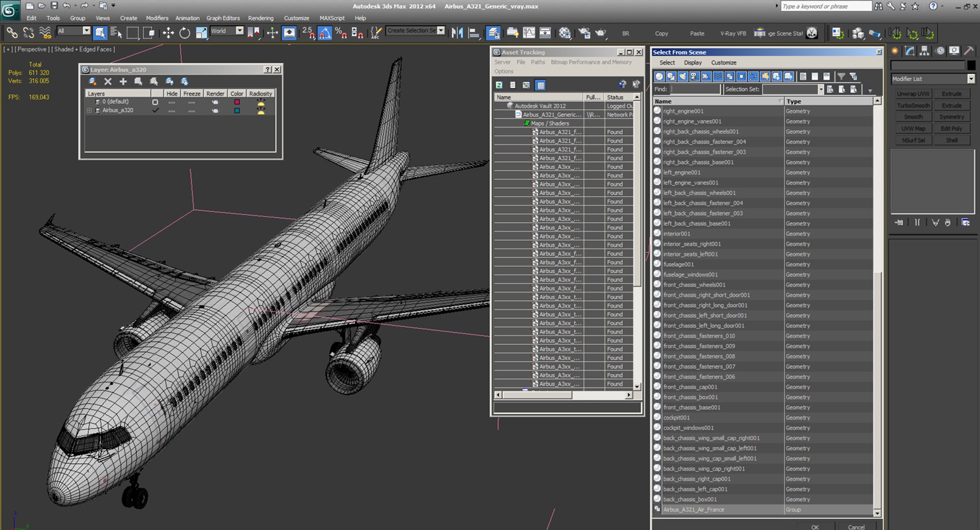Open the Graph Editors menu

pos(223,18)
